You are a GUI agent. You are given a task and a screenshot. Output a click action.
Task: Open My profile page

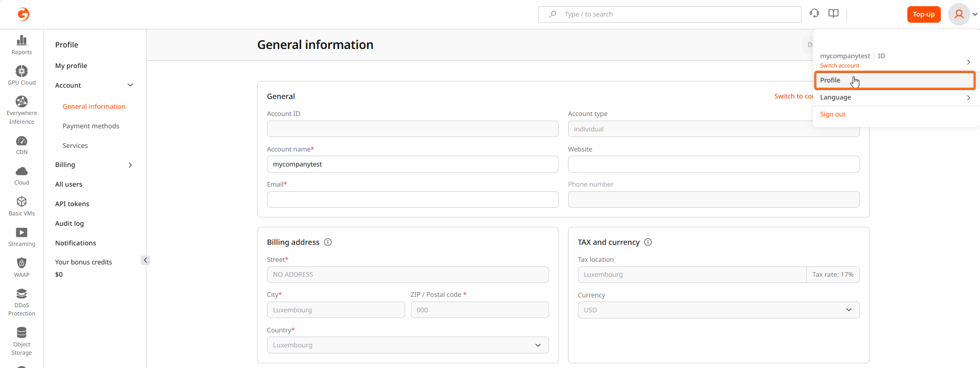[x=71, y=66]
